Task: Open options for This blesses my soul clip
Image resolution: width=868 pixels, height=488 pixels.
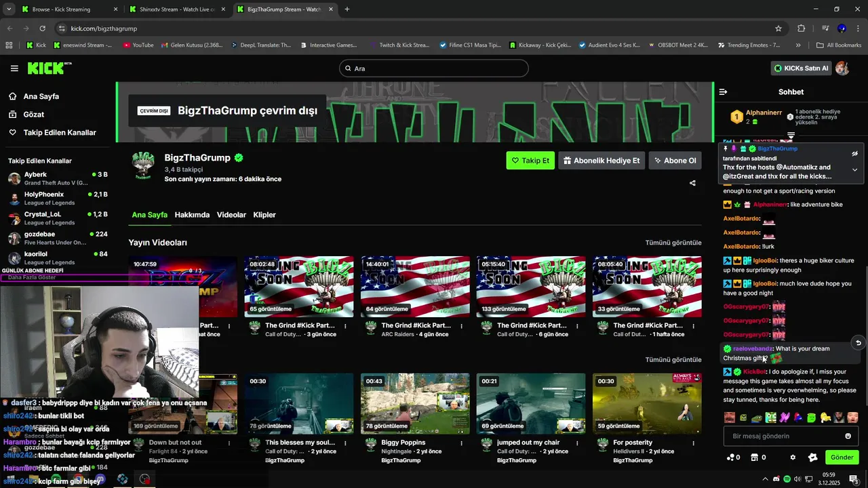Action: [345, 443]
